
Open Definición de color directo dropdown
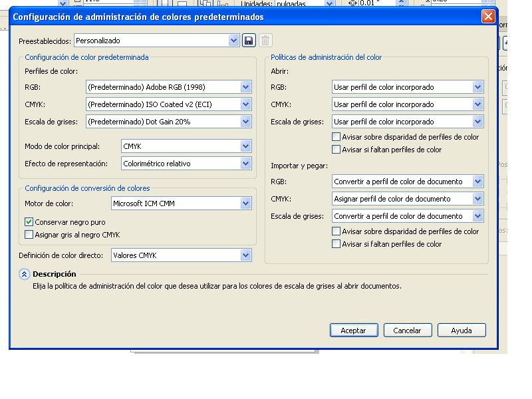181,255
